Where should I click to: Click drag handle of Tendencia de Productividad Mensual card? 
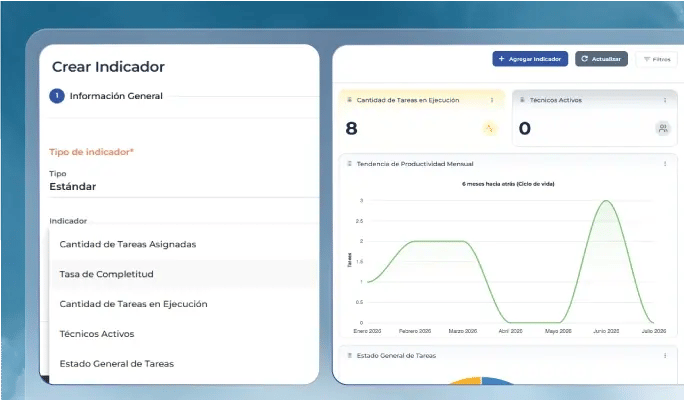[349, 164]
